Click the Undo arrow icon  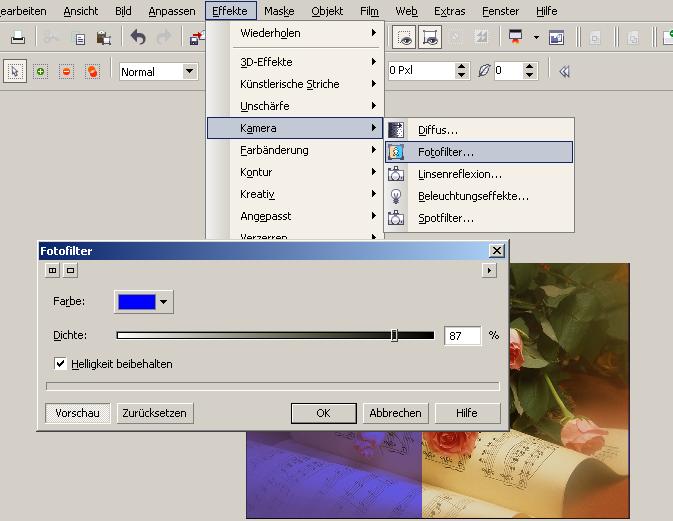pyautogui.click(x=138, y=38)
